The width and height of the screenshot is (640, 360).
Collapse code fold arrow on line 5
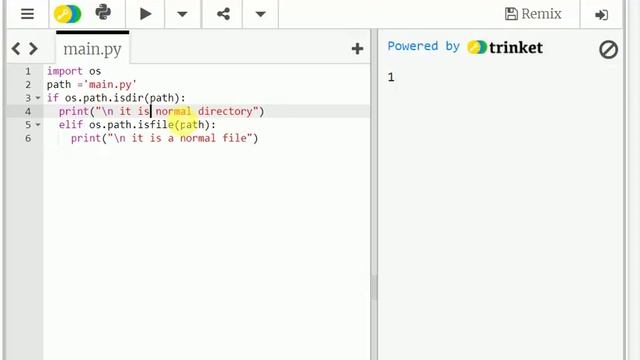[x=38, y=124]
